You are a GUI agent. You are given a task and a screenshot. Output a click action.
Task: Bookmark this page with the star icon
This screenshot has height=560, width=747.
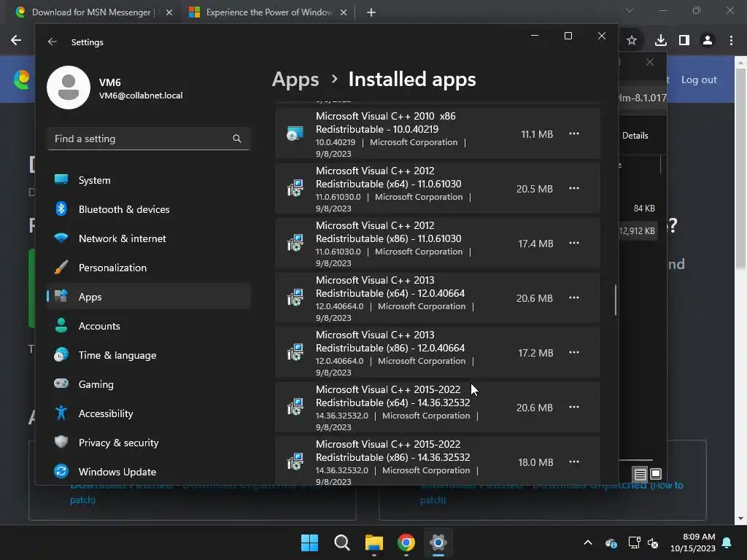(632, 41)
